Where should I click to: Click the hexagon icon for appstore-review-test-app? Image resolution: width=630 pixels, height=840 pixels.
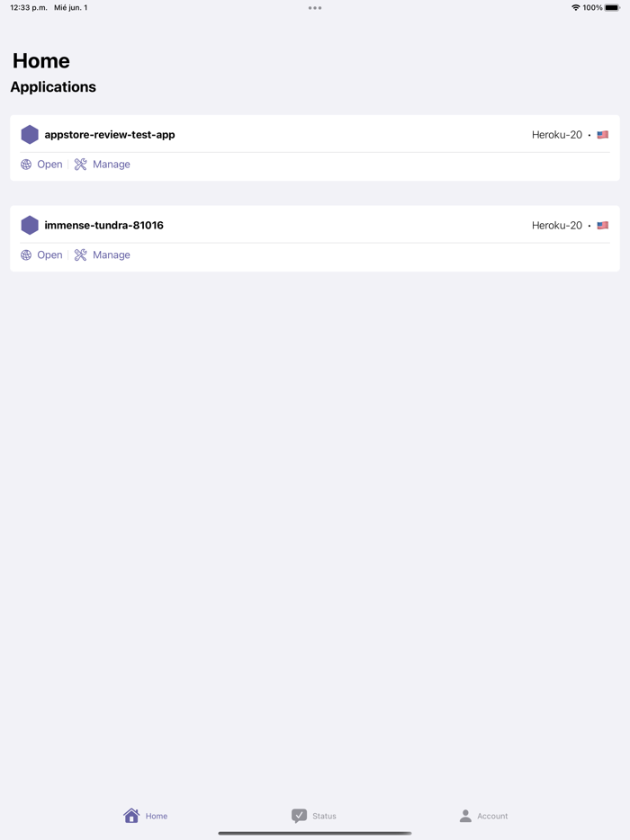30,135
